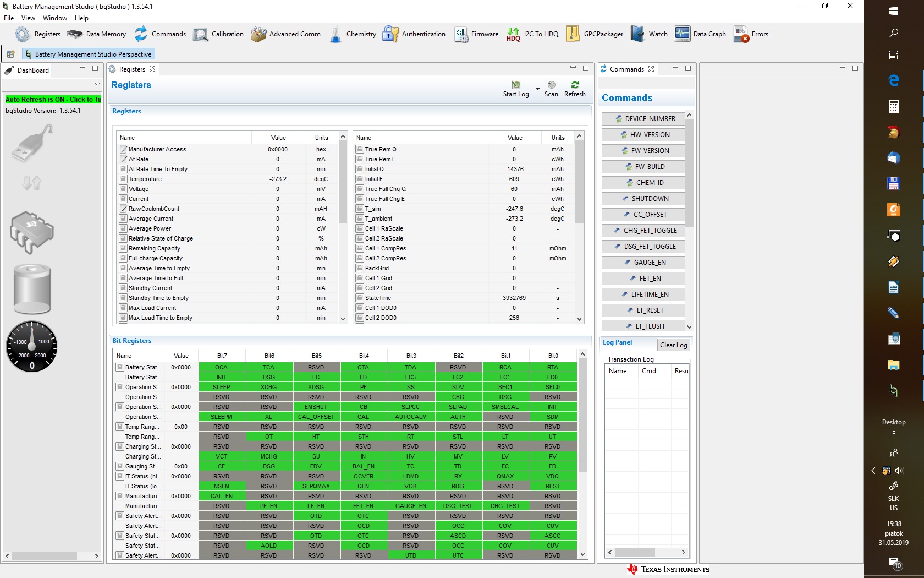Click the Clear Log button
This screenshot has height=578, width=924.
pos(673,345)
